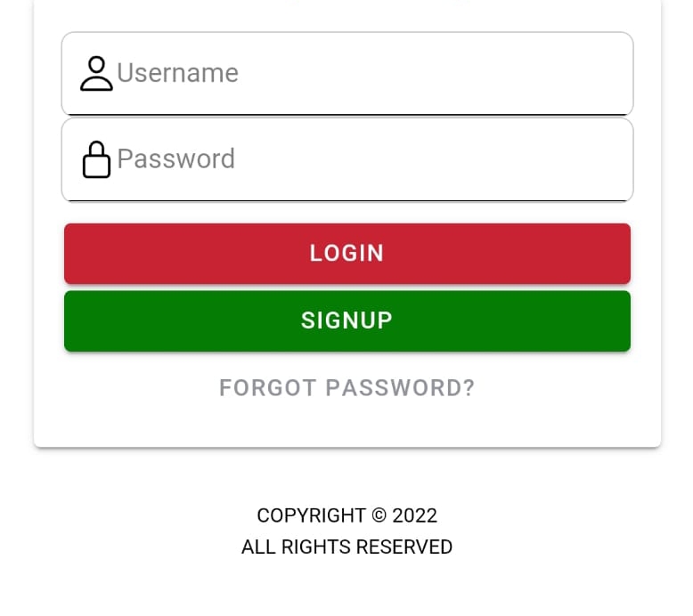Create an account via SIGNUP
Image resolution: width=693 pixels, height=616 pixels.
[x=347, y=321]
